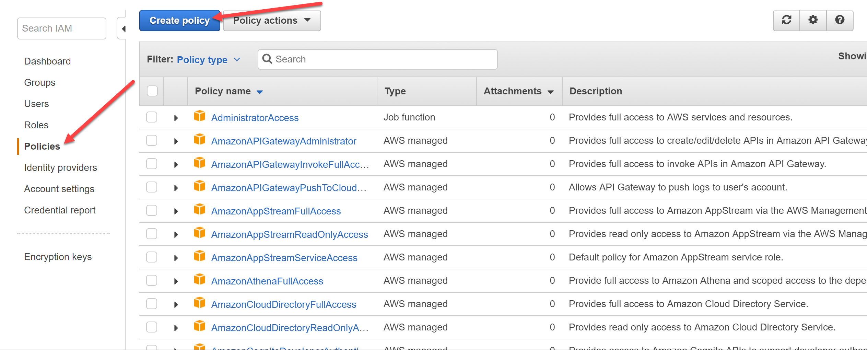Screen dimensions: 868x350
Task: Open the Policy actions dropdown
Action: click(x=272, y=21)
